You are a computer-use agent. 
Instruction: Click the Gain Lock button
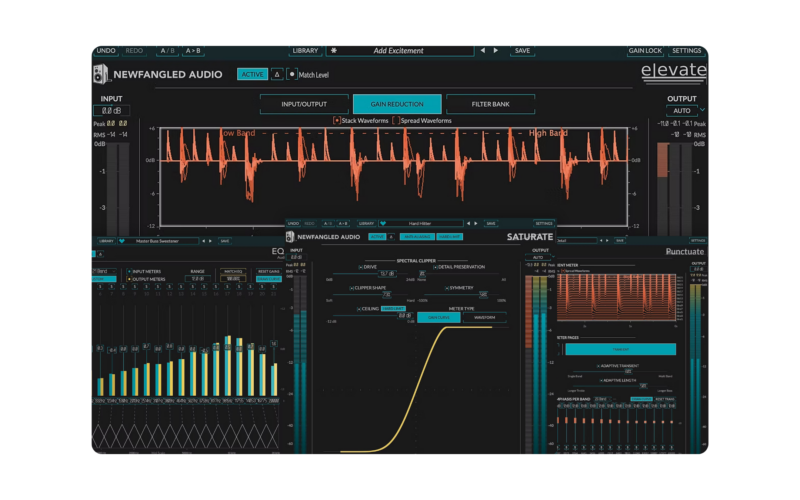tap(645, 50)
